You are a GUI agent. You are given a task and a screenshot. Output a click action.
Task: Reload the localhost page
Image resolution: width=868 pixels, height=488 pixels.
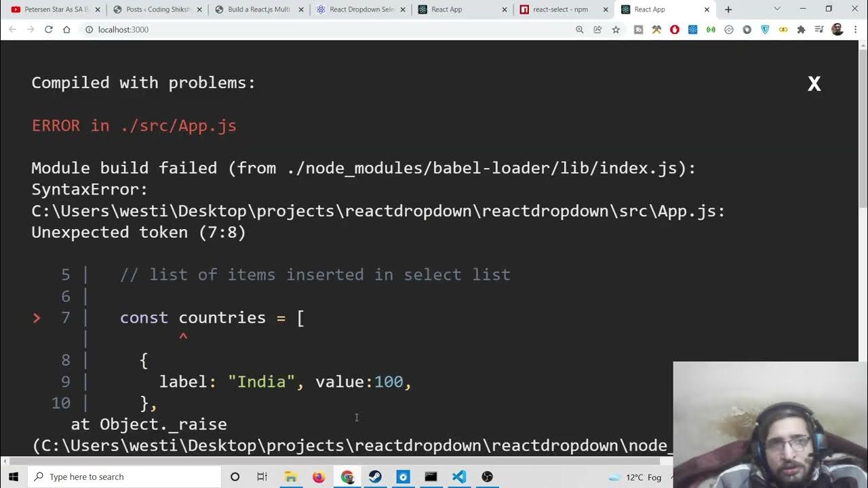coord(48,30)
